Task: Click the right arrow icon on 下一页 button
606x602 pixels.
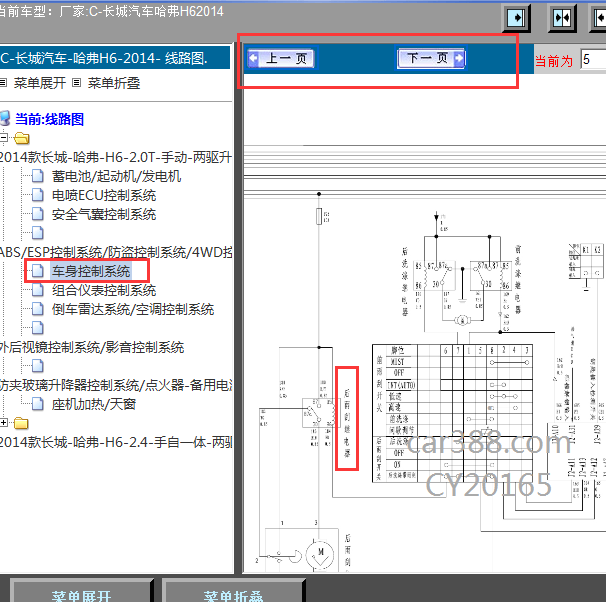Action: [459, 58]
